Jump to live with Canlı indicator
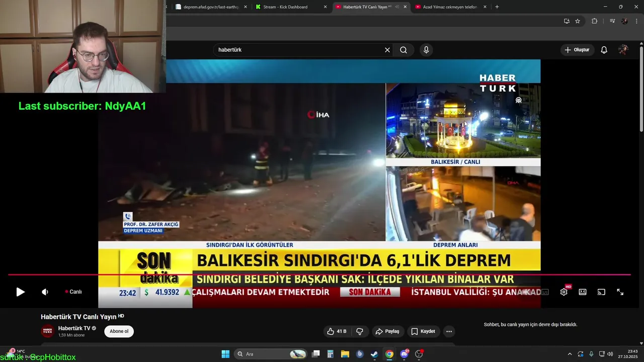644x362 pixels. 73,292
